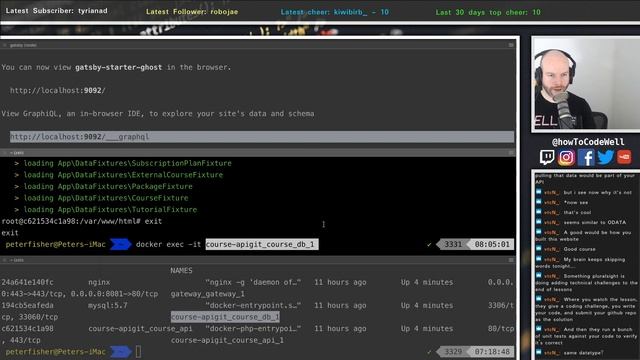Click the '08:05:01' prompt timestamp

click(492, 244)
